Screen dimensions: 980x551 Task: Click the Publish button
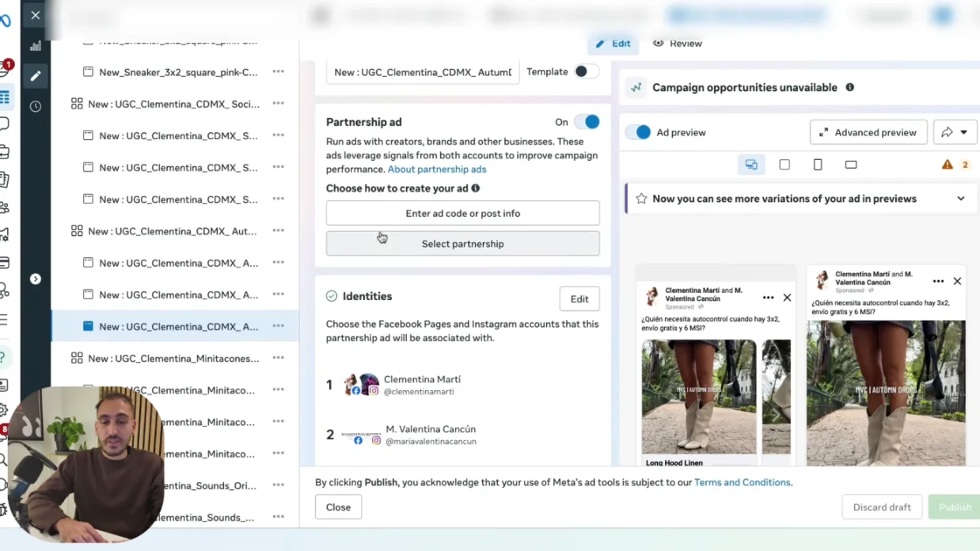tap(955, 507)
